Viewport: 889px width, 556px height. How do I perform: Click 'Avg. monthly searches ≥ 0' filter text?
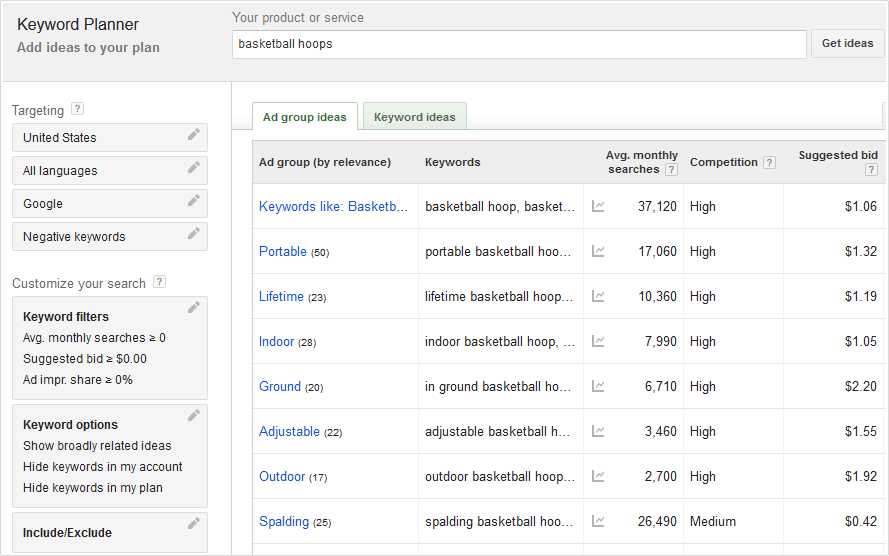94,338
